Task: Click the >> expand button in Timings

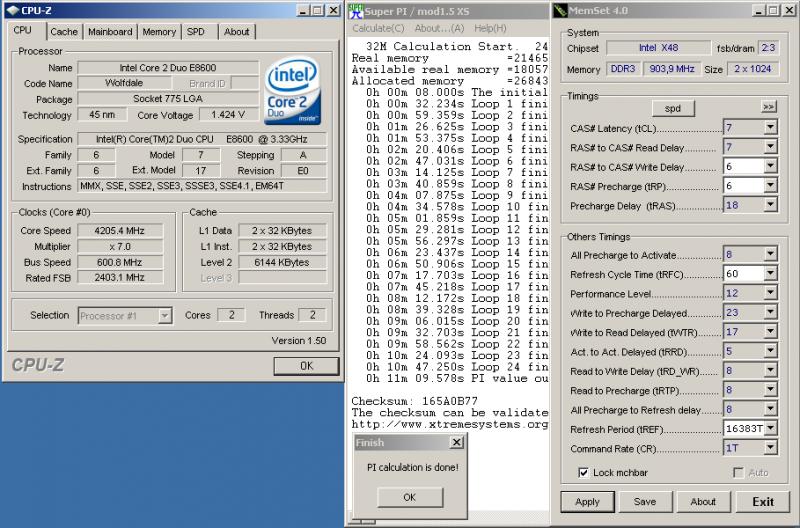Action: tap(768, 107)
